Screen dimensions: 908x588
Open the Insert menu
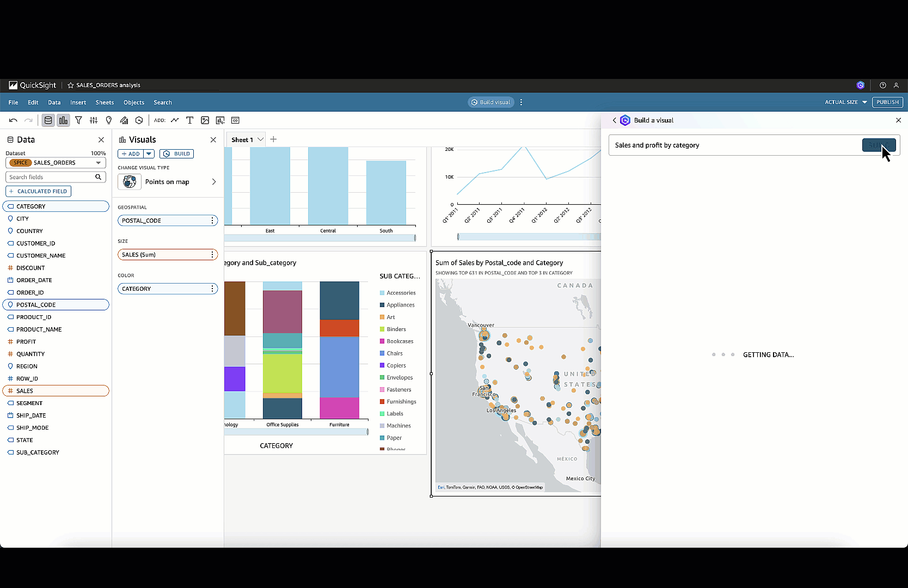click(78, 102)
